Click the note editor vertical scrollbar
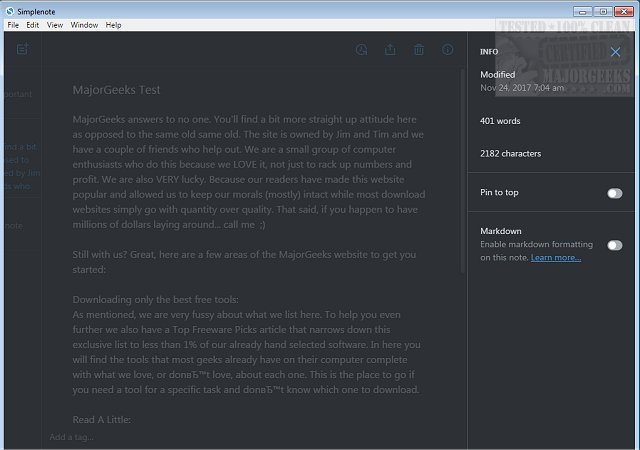This screenshot has height=450, width=640. point(462,172)
